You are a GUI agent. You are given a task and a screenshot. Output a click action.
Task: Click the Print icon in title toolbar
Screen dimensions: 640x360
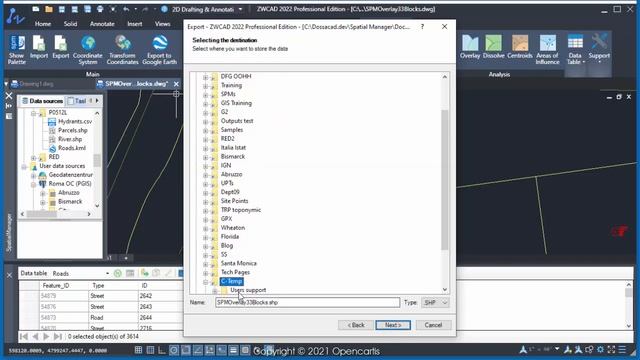(100, 9)
